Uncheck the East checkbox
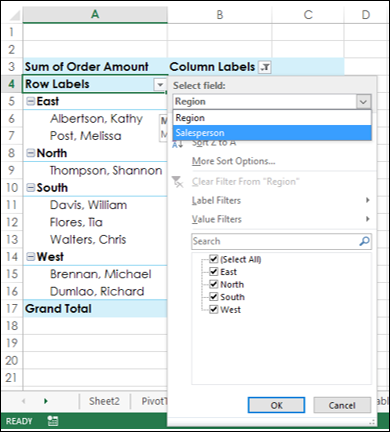This screenshot has width=390, height=432. click(214, 272)
